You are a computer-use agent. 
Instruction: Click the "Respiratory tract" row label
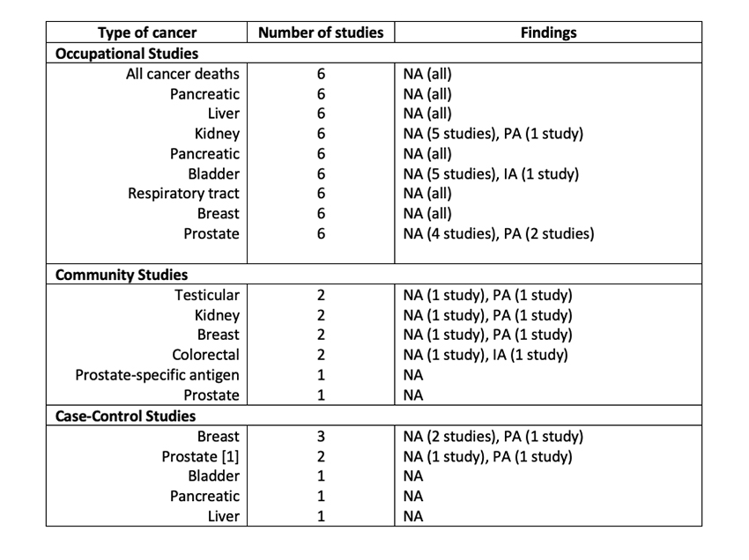[x=183, y=193]
